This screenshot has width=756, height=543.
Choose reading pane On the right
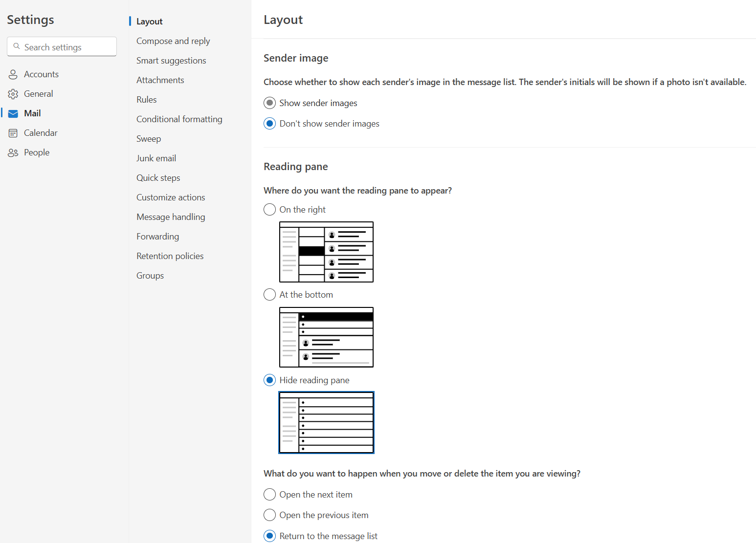tap(269, 210)
